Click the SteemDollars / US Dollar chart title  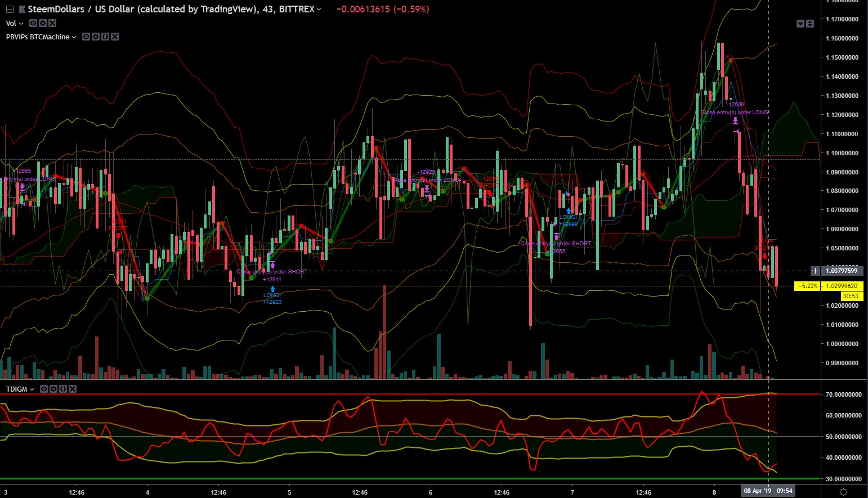click(171, 9)
